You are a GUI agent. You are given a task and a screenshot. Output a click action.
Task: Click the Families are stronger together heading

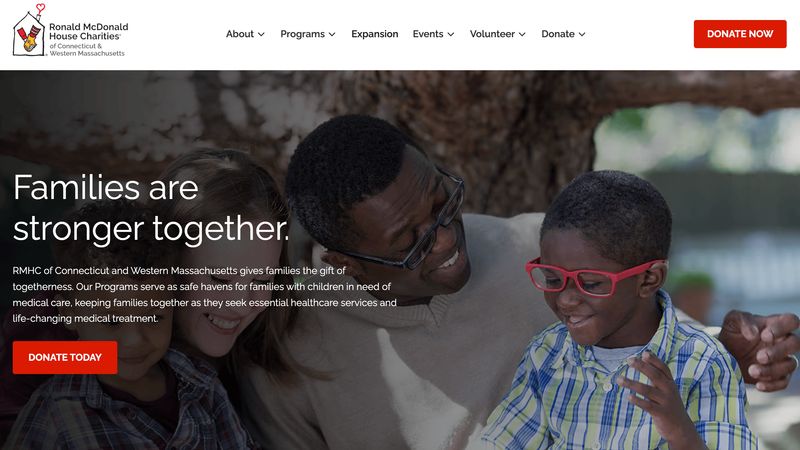[151, 208]
